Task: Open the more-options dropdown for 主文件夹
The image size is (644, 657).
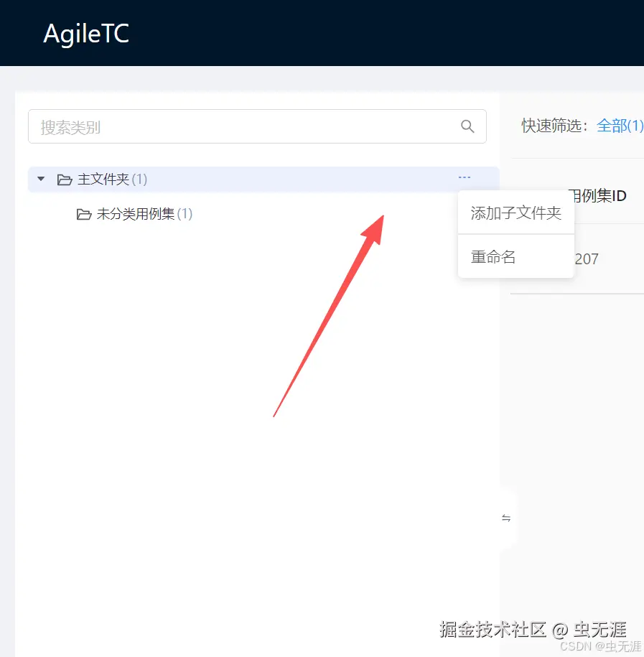Action: click(464, 177)
